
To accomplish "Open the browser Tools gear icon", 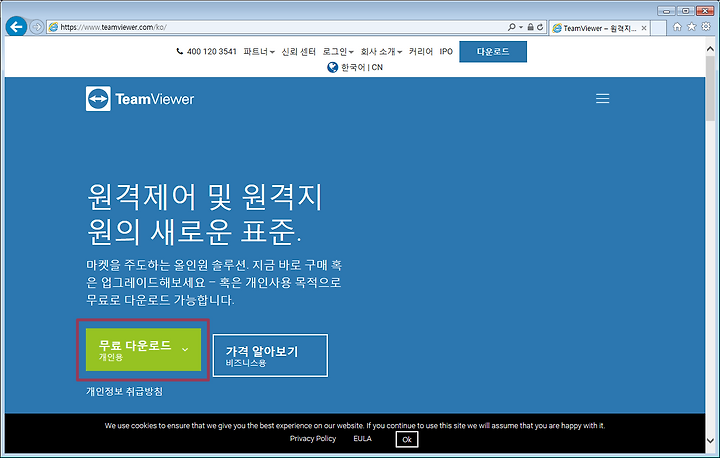I will 706,27.
